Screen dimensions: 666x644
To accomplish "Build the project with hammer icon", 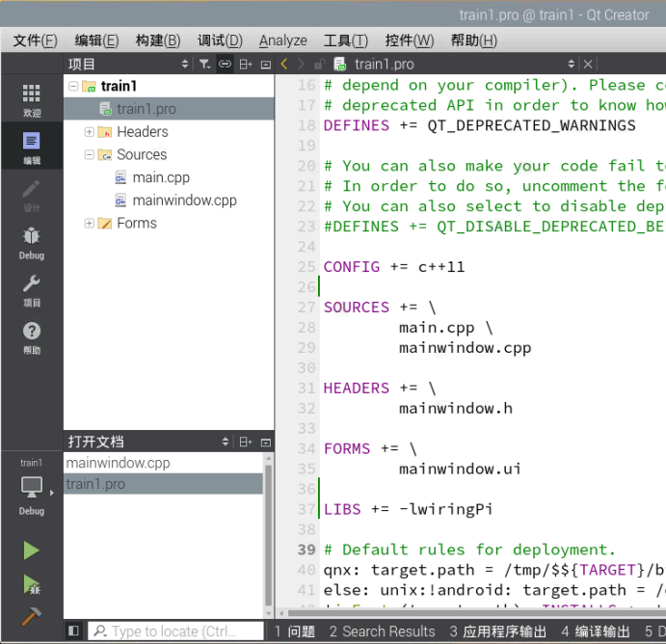I will tap(31, 616).
